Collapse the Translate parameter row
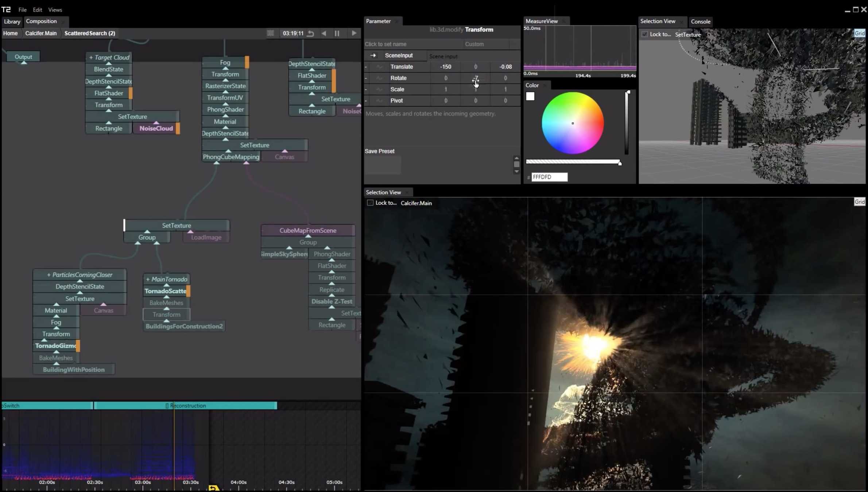 (x=366, y=67)
